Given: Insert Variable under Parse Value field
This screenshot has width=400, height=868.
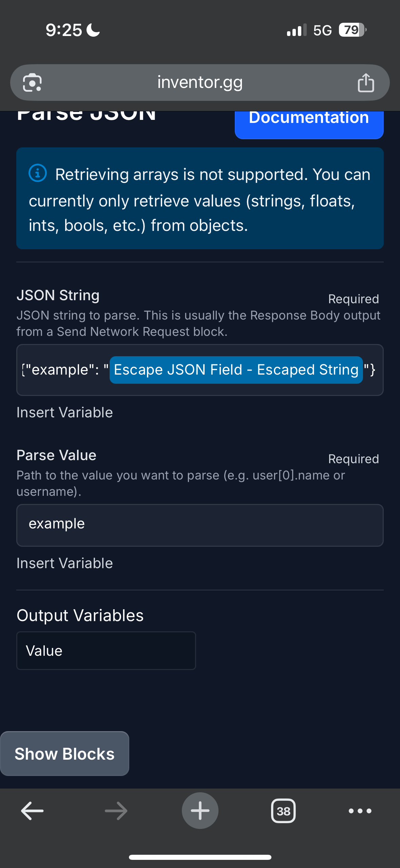Looking at the screenshot, I should tap(64, 563).
